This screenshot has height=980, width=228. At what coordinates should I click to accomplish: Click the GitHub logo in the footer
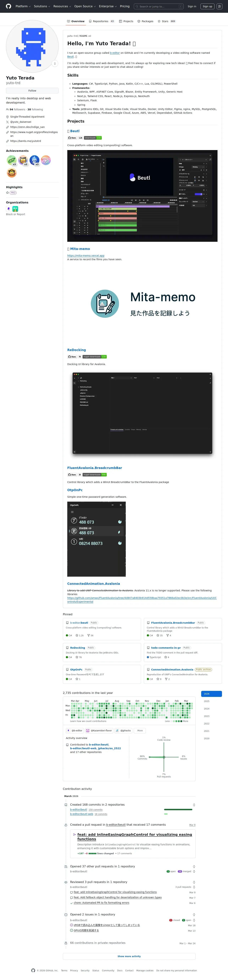33,970
